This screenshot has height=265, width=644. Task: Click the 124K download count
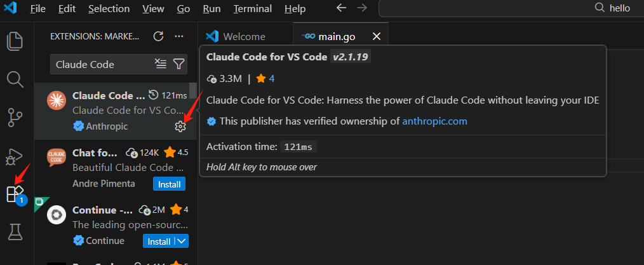click(x=149, y=153)
